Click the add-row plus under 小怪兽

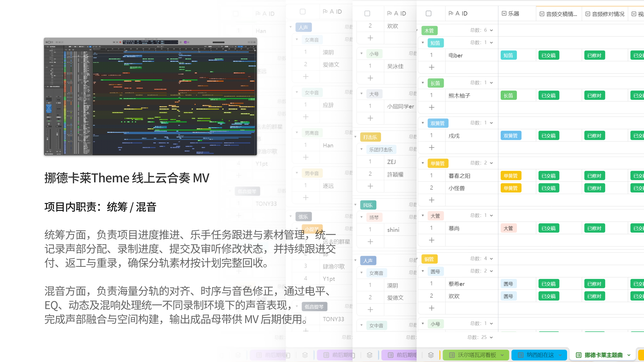click(432, 200)
